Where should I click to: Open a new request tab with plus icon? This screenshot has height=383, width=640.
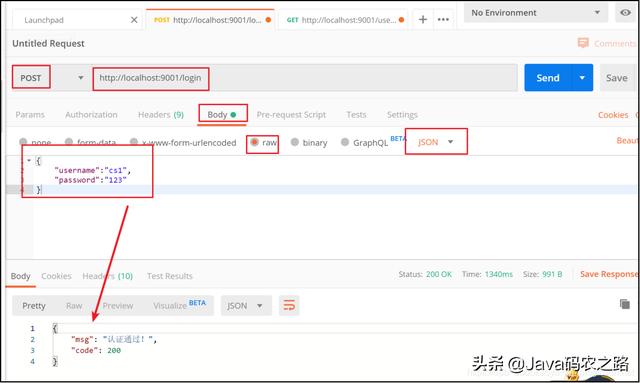coord(423,19)
